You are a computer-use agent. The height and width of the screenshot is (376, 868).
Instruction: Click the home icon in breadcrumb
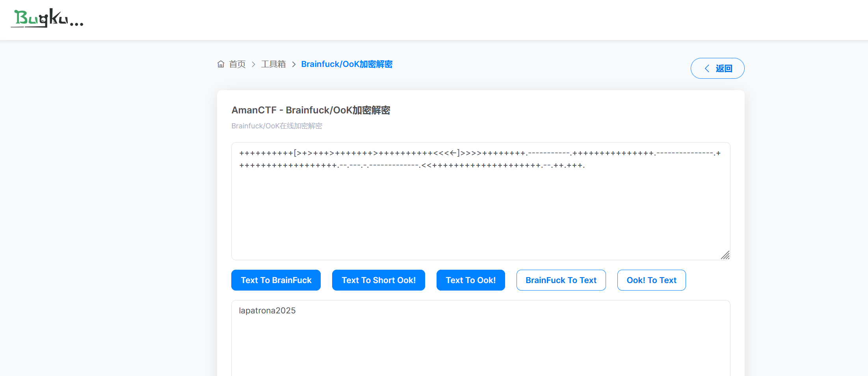click(221, 64)
